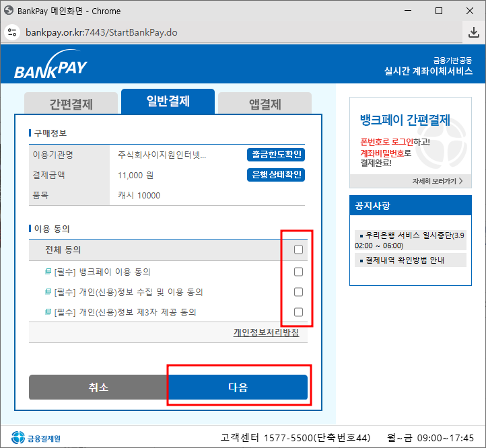
Task: Click the icon beside 개인(신용)정보 수집 및 이용 동의
Action: (x=48, y=292)
